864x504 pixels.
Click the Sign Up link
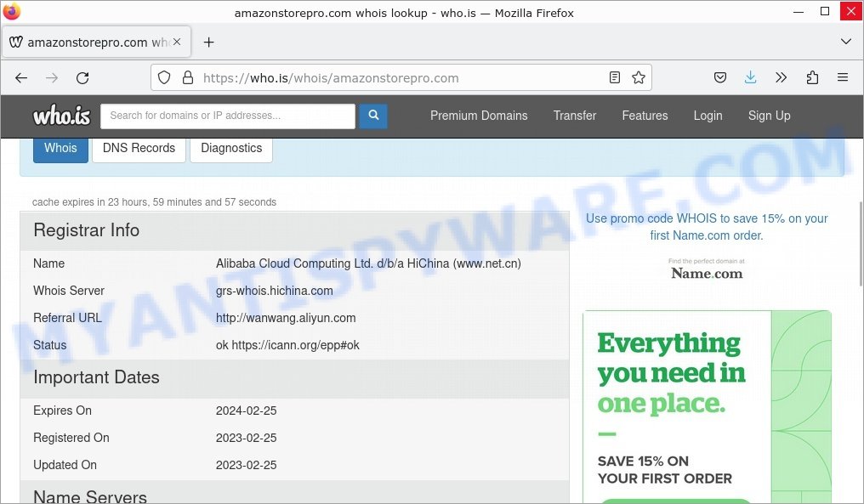click(770, 116)
